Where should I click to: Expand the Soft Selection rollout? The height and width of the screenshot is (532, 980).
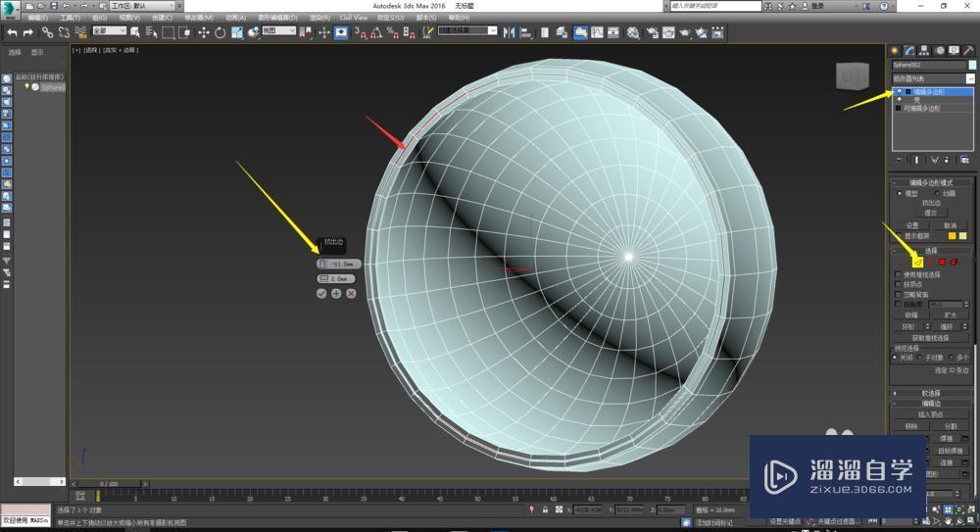931,393
